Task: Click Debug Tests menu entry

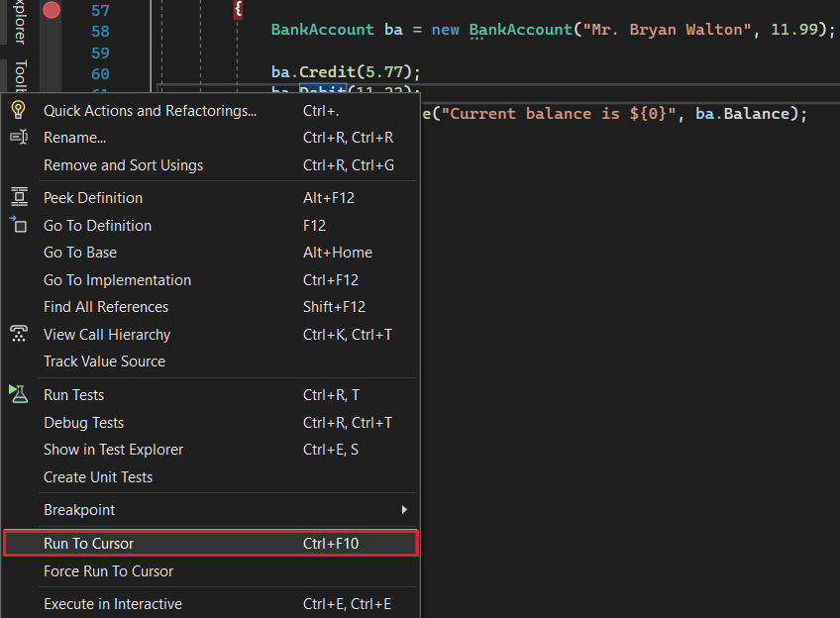Action: pyautogui.click(x=83, y=423)
